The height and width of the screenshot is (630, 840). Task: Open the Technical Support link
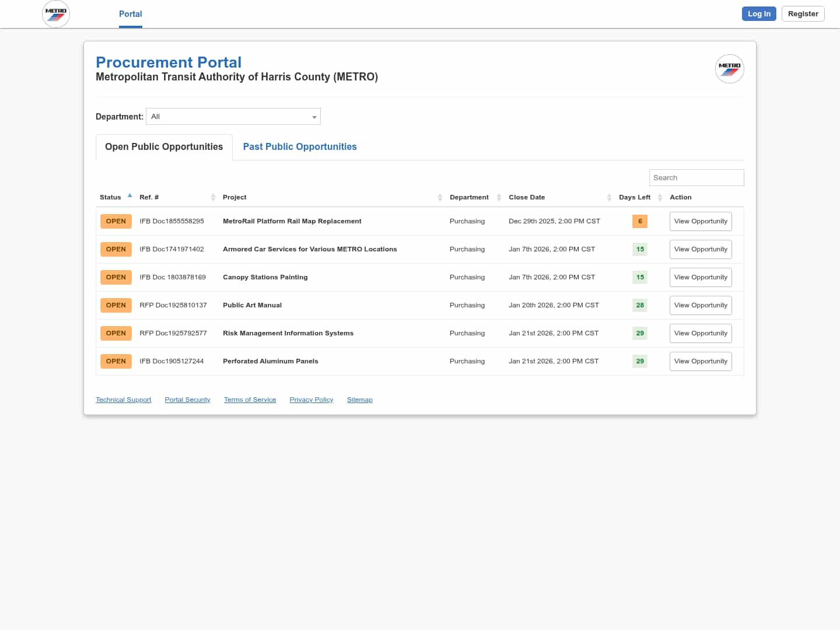click(124, 400)
